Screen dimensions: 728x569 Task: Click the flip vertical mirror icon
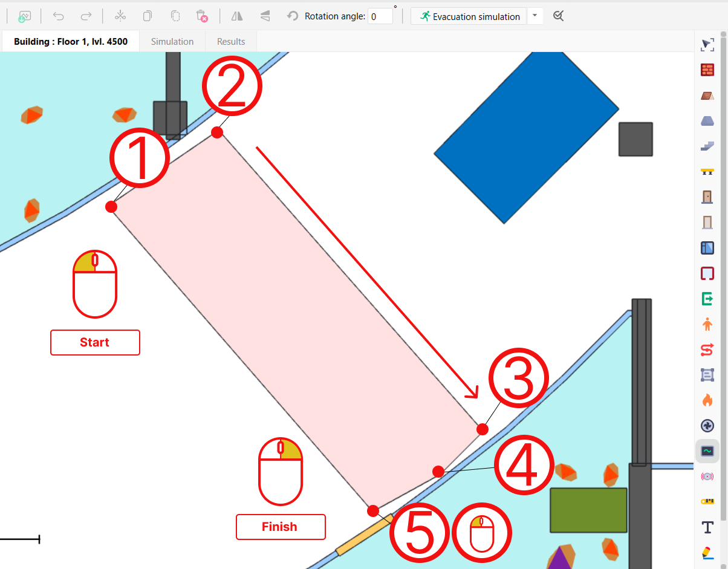(x=265, y=16)
